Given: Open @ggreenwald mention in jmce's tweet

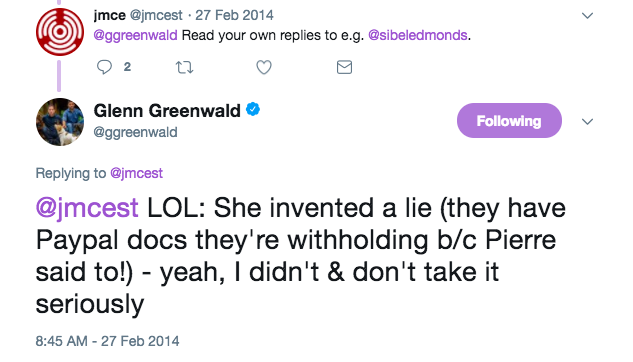Looking at the screenshot, I should coord(135,36).
